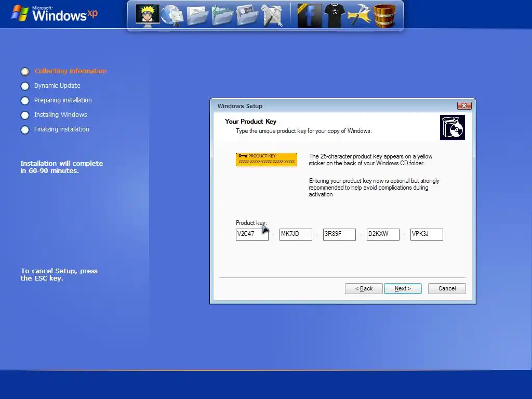Launch the Facebook icon in the dock

(310, 16)
